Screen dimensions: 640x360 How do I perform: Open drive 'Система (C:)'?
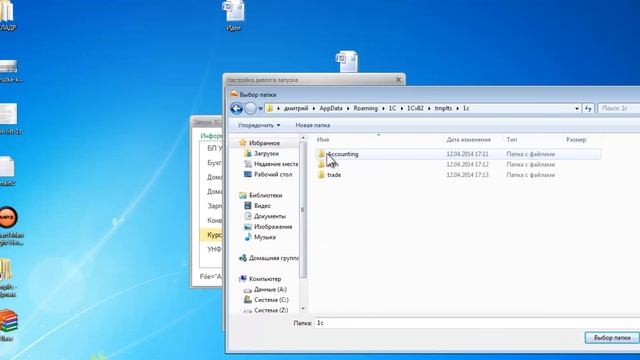click(271, 300)
